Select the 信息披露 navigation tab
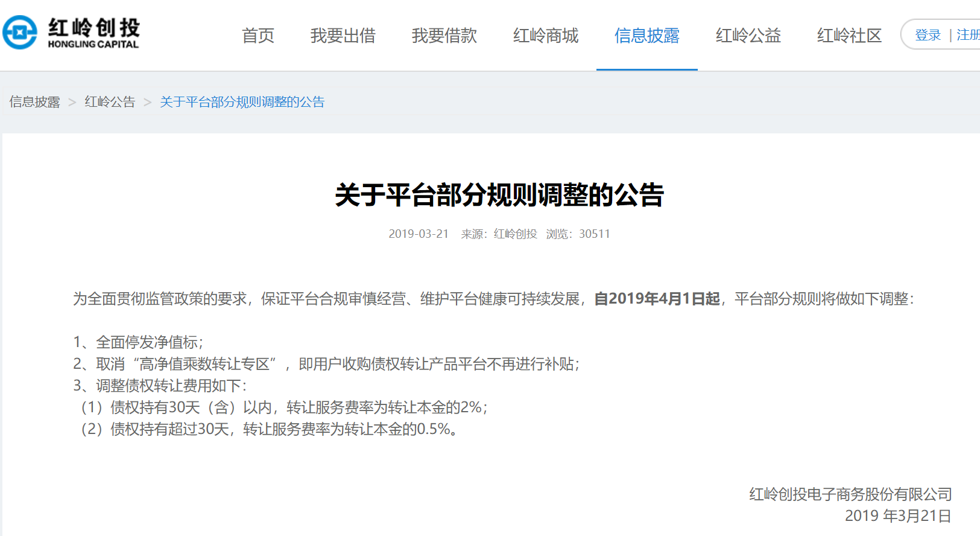980x536 pixels. [x=647, y=36]
